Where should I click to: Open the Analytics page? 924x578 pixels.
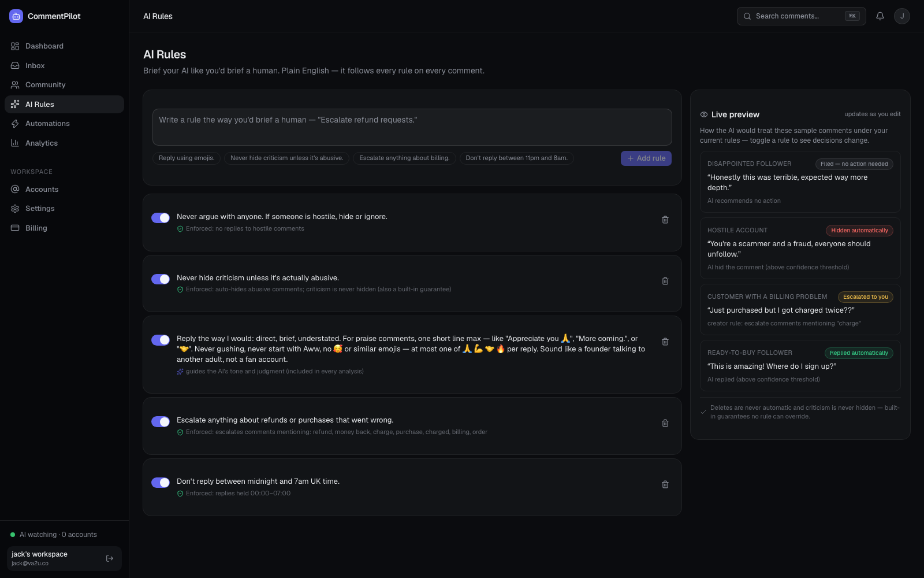click(64, 143)
